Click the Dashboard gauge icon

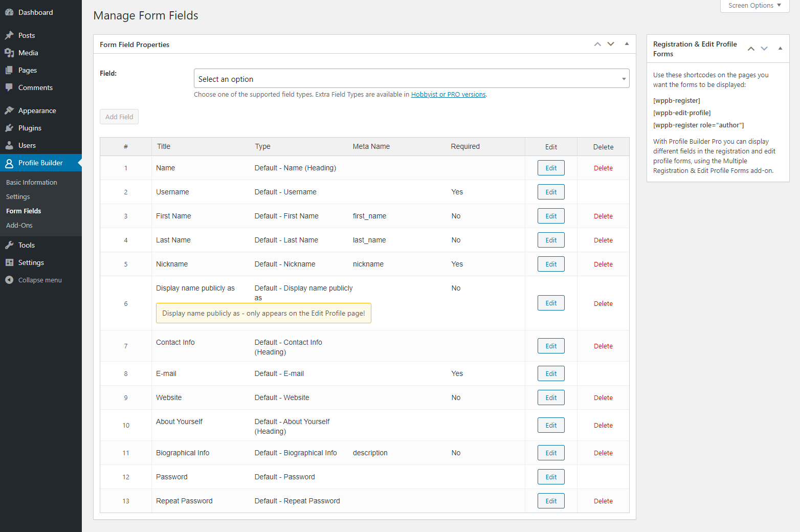(x=9, y=12)
